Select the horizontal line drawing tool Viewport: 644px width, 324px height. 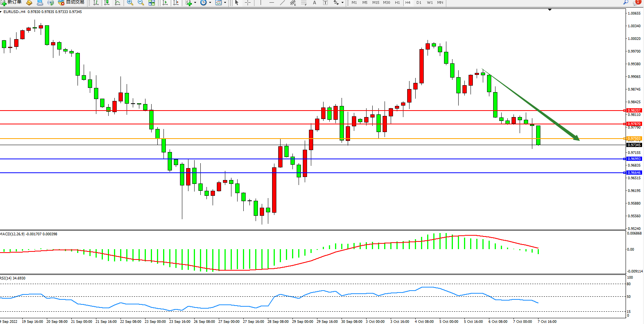pos(272,3)
